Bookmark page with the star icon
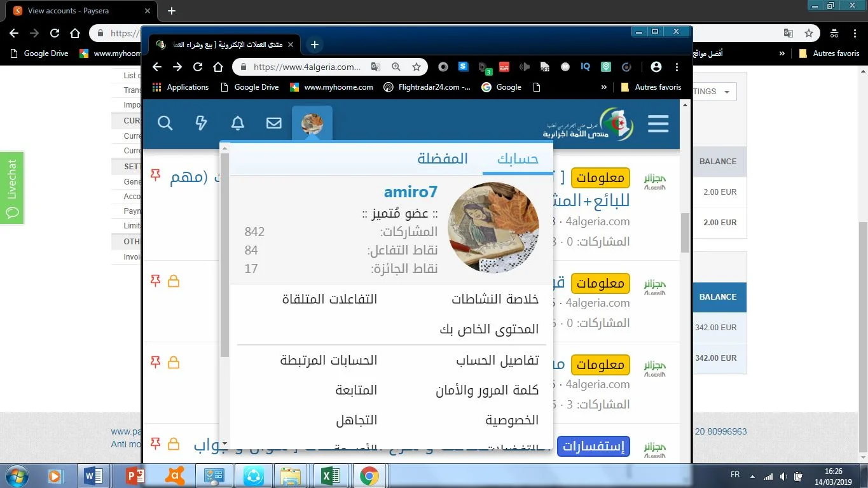868x488 pixels. [417, 67]
